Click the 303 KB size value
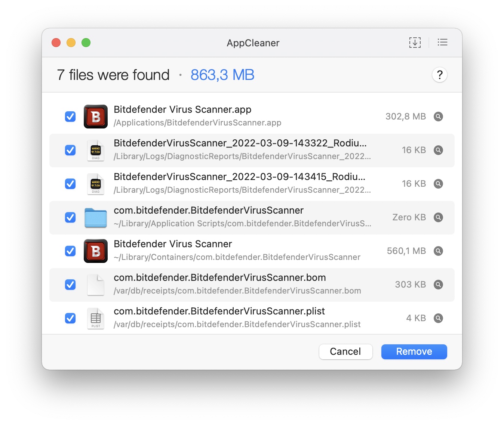The image size is (504, 425). coord(411,285)
